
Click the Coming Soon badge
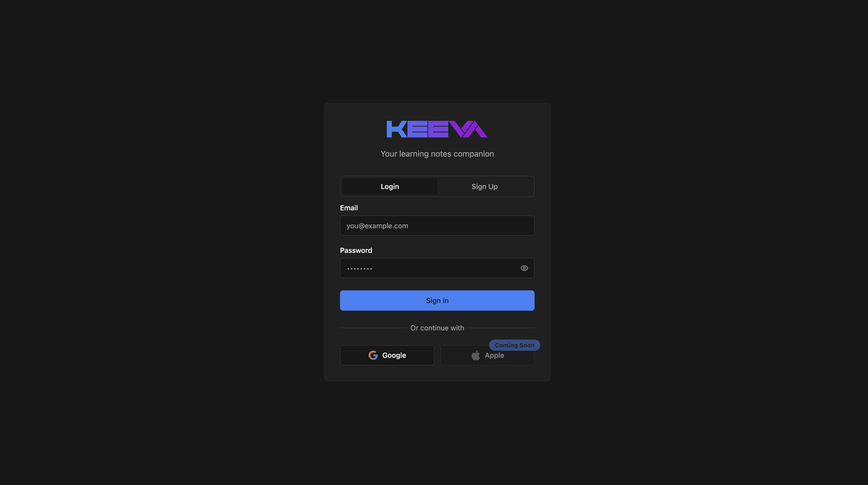pos(515,345)
